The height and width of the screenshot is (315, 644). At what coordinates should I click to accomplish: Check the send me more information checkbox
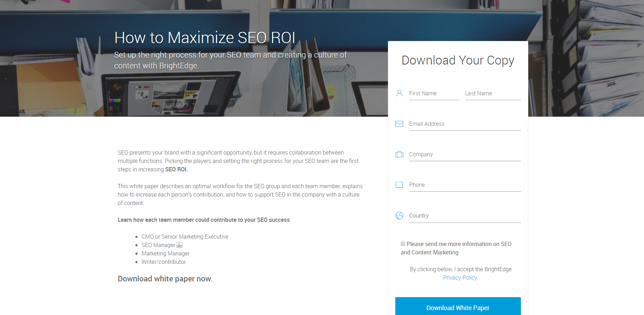click(403, 244)
